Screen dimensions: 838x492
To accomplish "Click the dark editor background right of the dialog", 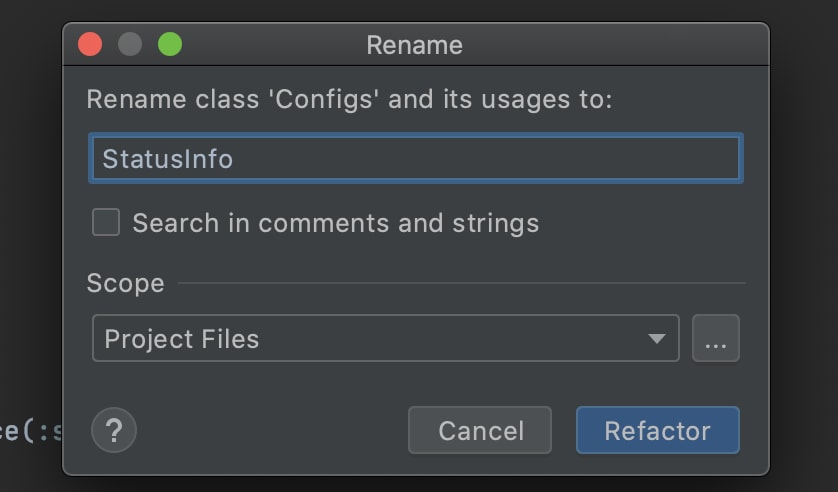I will (x=804, y=246).
